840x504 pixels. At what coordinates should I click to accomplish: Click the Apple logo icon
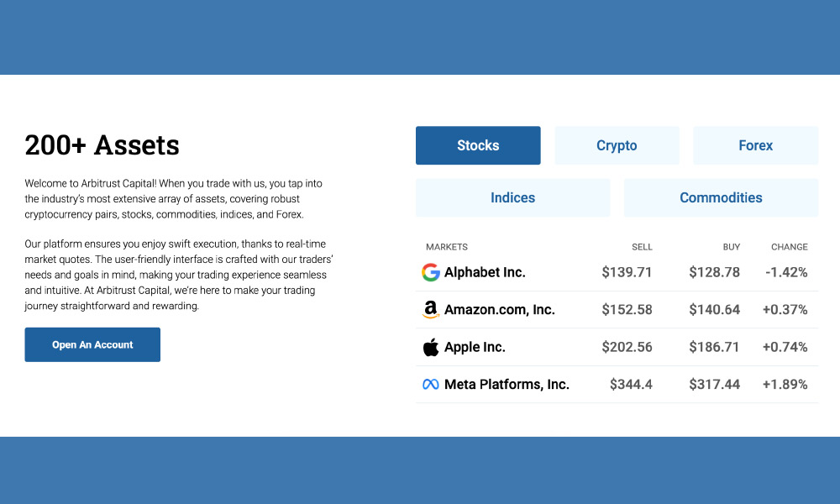[x=430, y=346]
